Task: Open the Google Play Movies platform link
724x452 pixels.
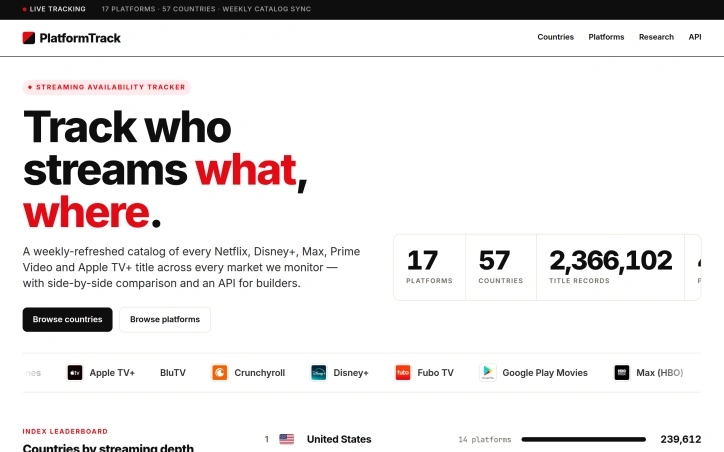Action: [534, 373]
